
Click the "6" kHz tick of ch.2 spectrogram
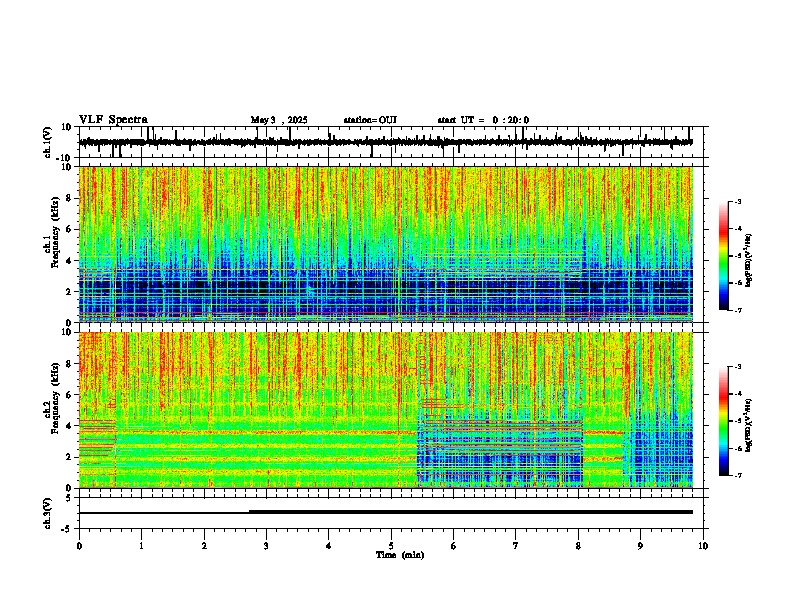coord(69,395)
